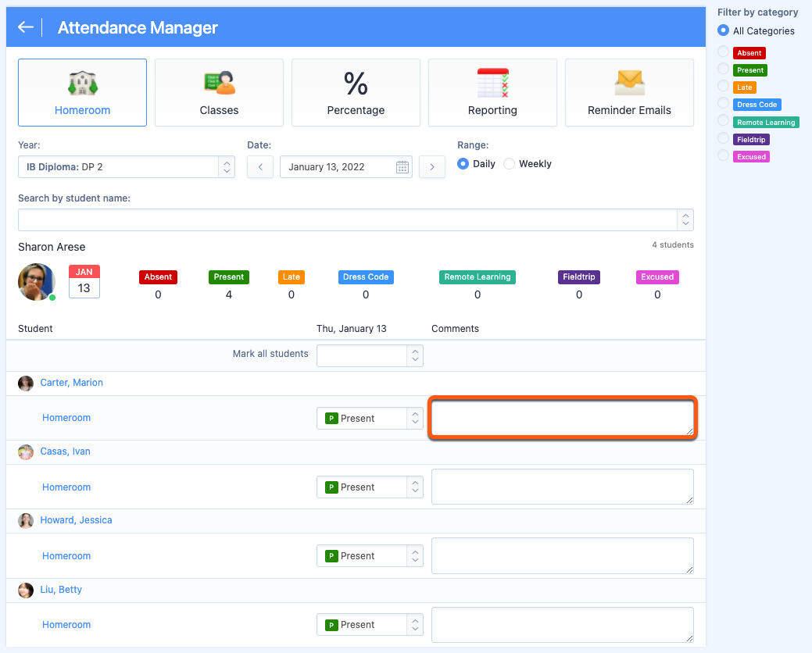Click the Fieldtrip summary badge
The height and width of the screenshot is (653, 812).
coord(578,277)
